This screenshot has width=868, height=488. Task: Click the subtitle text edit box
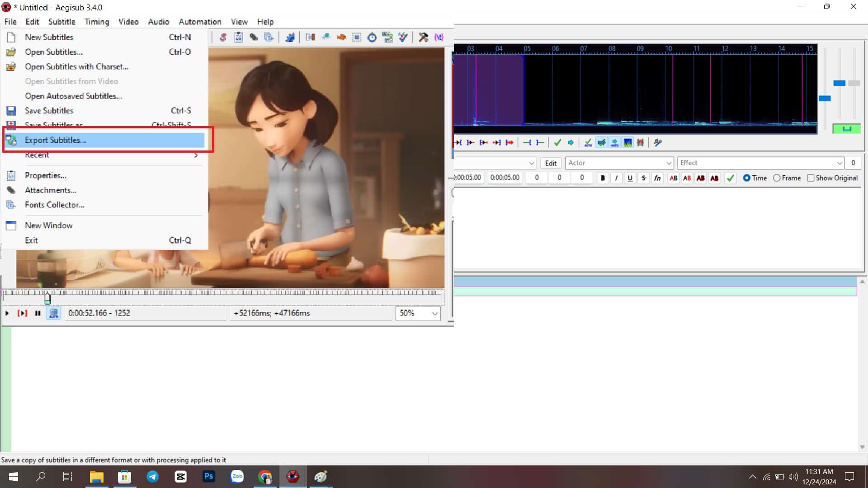(658, 228)
